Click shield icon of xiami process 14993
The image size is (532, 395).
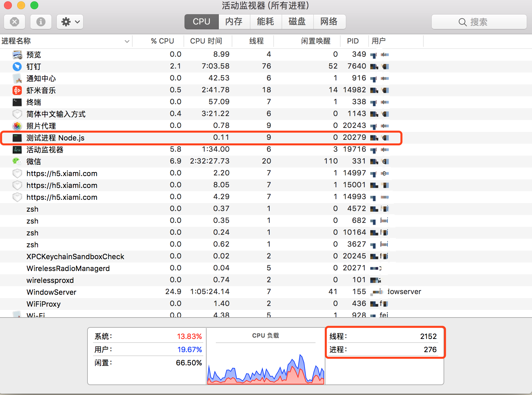17,197
